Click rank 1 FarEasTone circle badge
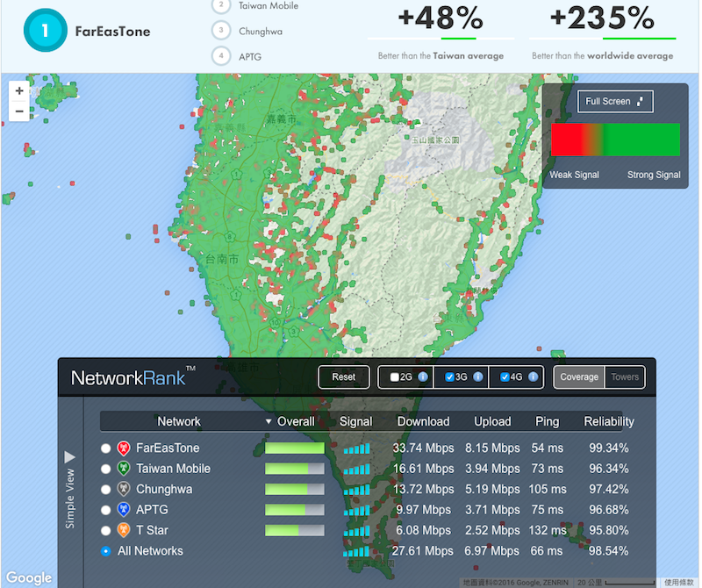Image resolution: width=702 pixels, height=588 pixels. coord(46,31)
